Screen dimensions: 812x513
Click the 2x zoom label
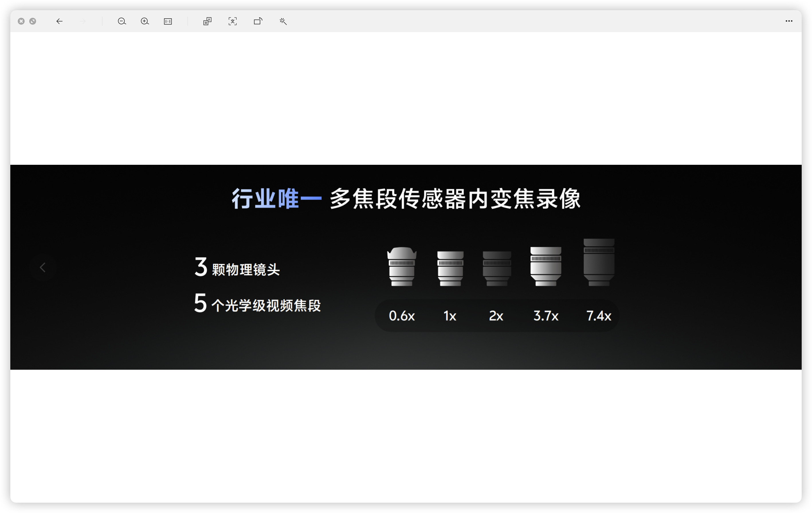pos(496,316)
